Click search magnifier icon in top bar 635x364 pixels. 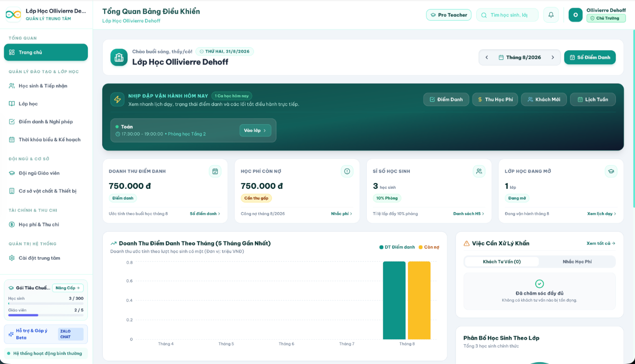(484, 15)
